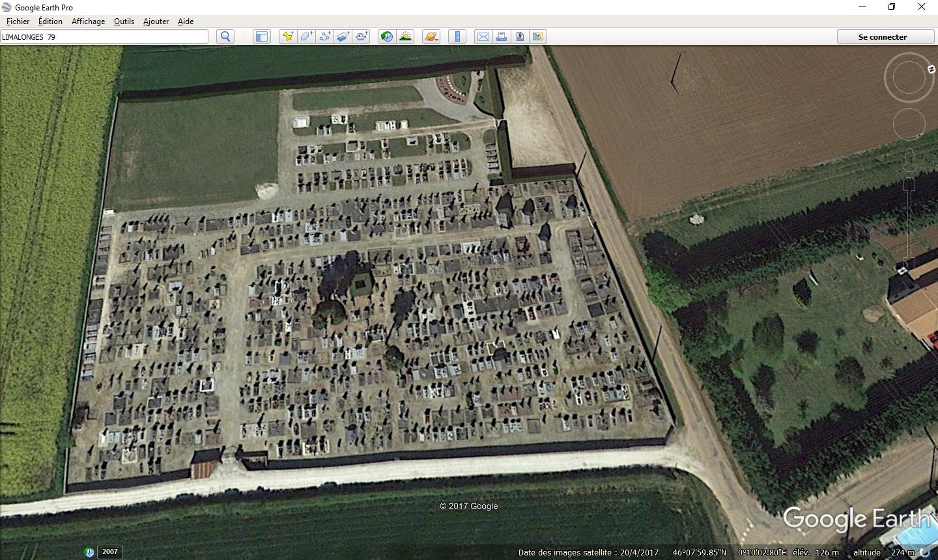938x560 pixels.
Task: Focus the LIMALONGES 79 search field
Action: click(104, 36)
